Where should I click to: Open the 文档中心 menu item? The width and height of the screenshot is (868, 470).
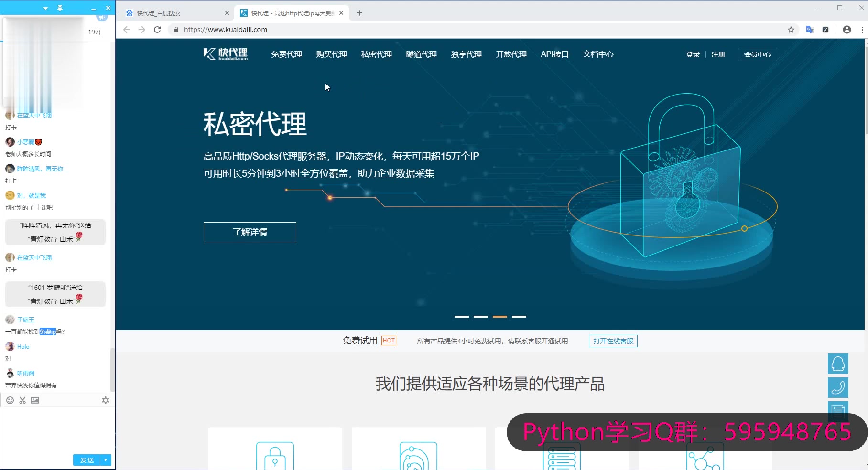tap(598, 54)
